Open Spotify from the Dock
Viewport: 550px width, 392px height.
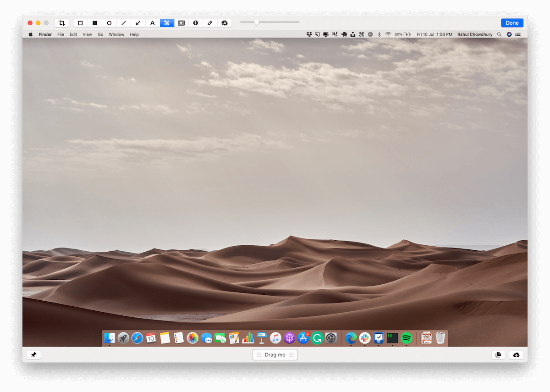tap(406, 338)
